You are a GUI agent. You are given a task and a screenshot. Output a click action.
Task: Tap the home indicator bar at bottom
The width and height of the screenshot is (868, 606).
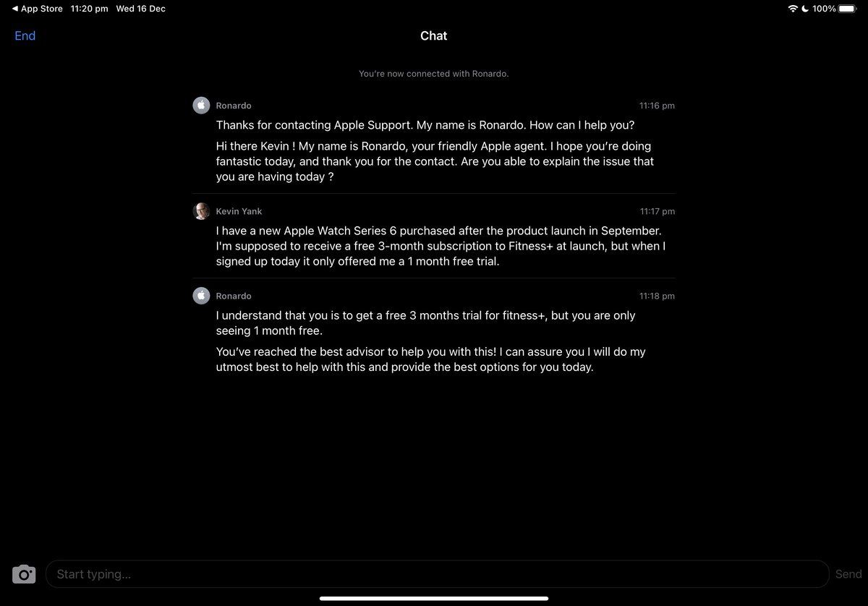coord(434,598)
